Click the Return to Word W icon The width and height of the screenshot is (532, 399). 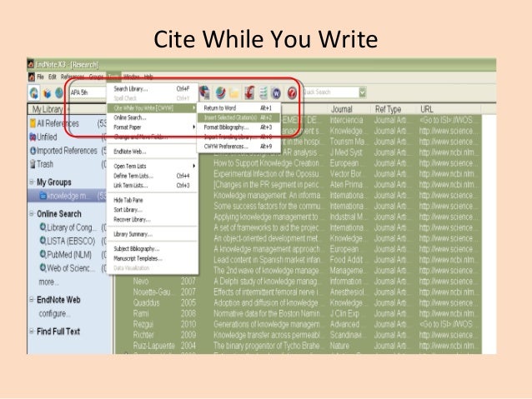coord(277,92)
